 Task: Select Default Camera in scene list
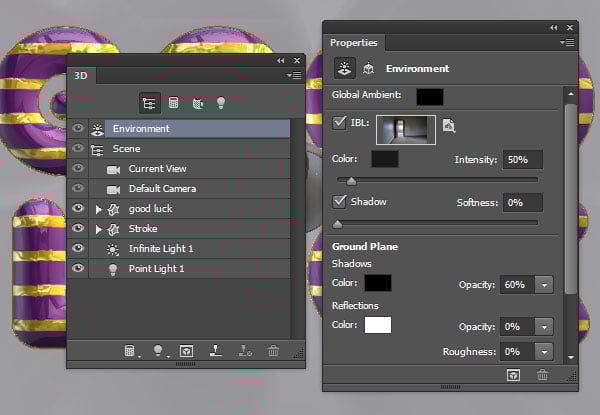click(x=162, y=189)
